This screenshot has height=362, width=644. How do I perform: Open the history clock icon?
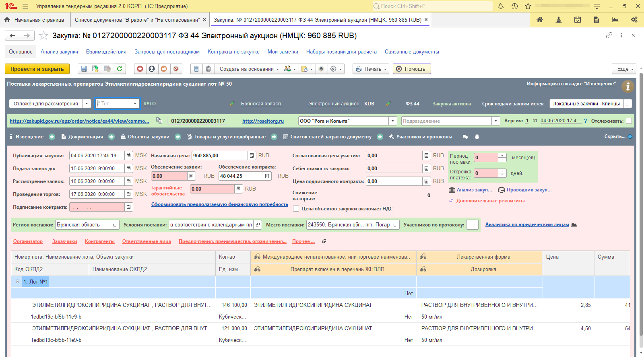[514, 6]
